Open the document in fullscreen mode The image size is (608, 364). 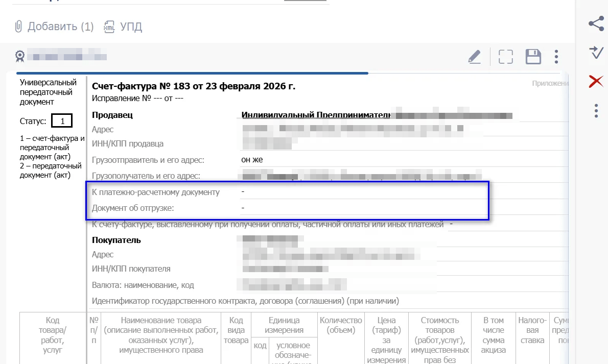505,56
